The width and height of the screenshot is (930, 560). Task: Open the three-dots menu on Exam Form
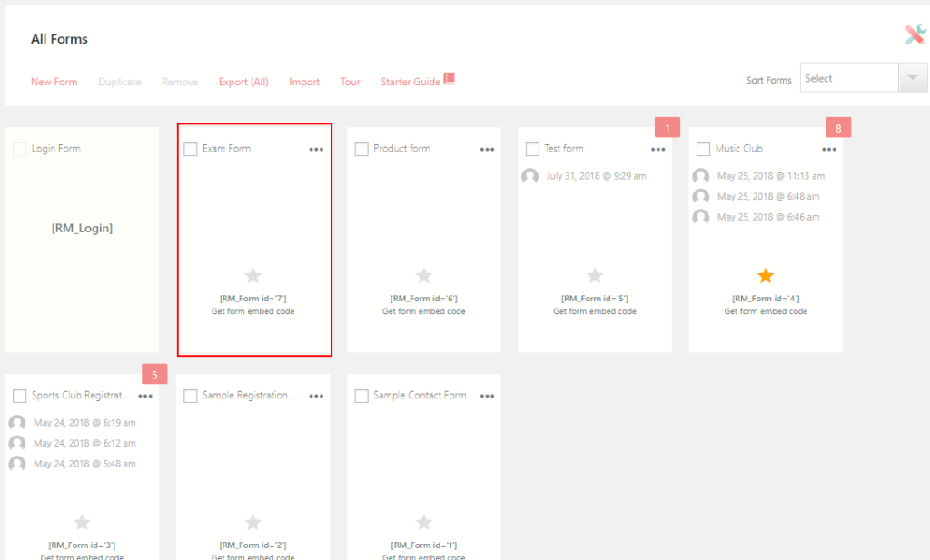pyautogui.click(x=316, y=150)
